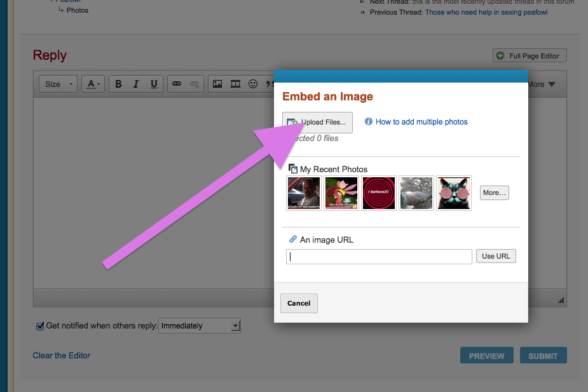Open the Size font dropdown
The image size is (588, 392).
(x=58, y=84)
